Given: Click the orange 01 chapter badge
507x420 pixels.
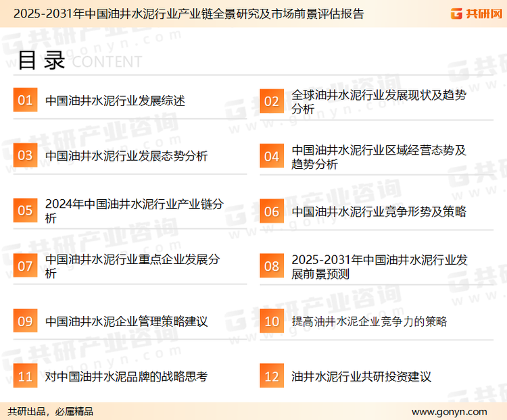Looking at the screenshot, I should click(25, 100).
